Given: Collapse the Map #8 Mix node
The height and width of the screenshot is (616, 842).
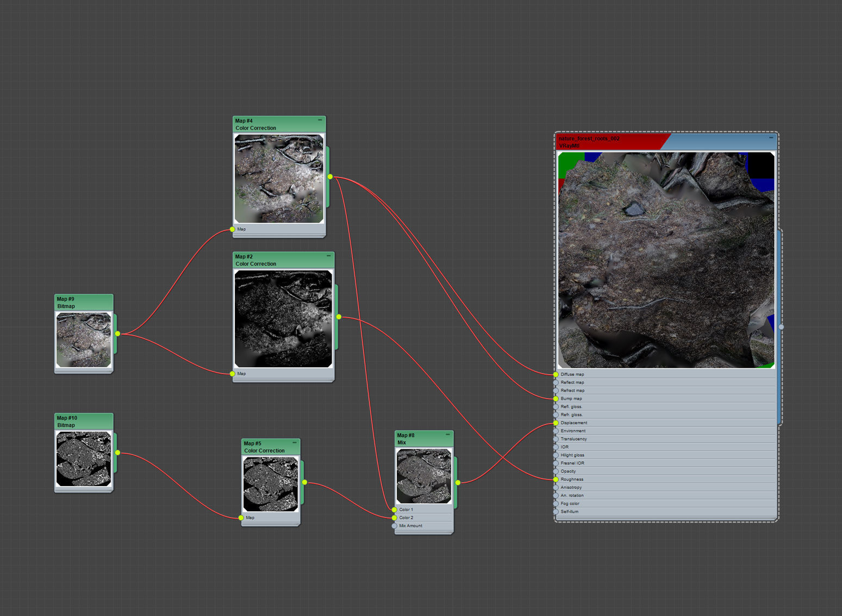Looking at the screenshot, I should tap(448, 435).
